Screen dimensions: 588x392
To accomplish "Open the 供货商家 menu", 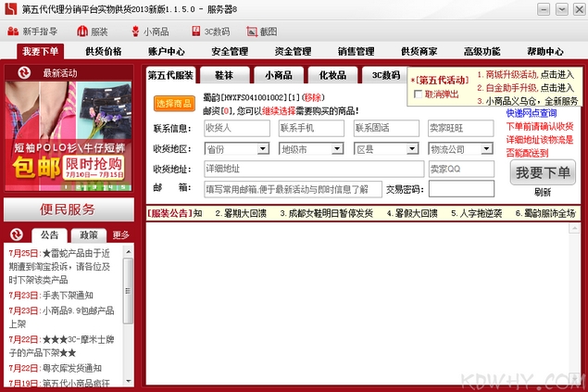I will [x=419, y=51].
